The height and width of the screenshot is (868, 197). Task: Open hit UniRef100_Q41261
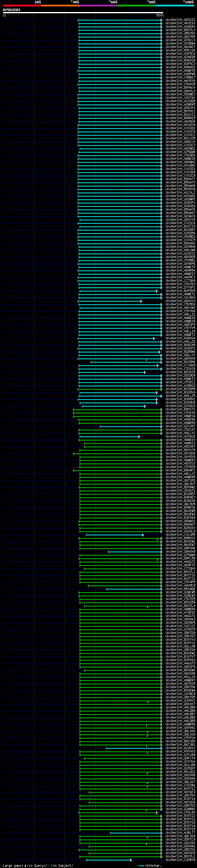(x=180, y=843)
